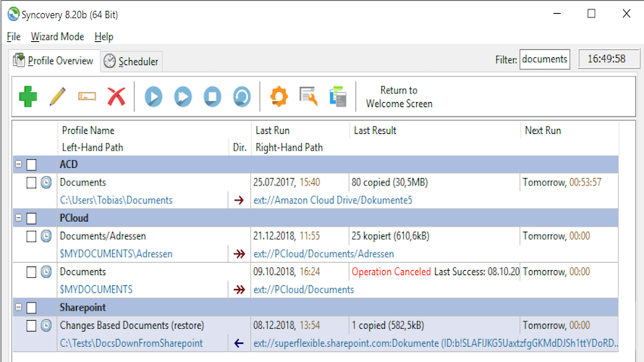
Task: Open program settings via orange gear
Action: pos(279,96)
